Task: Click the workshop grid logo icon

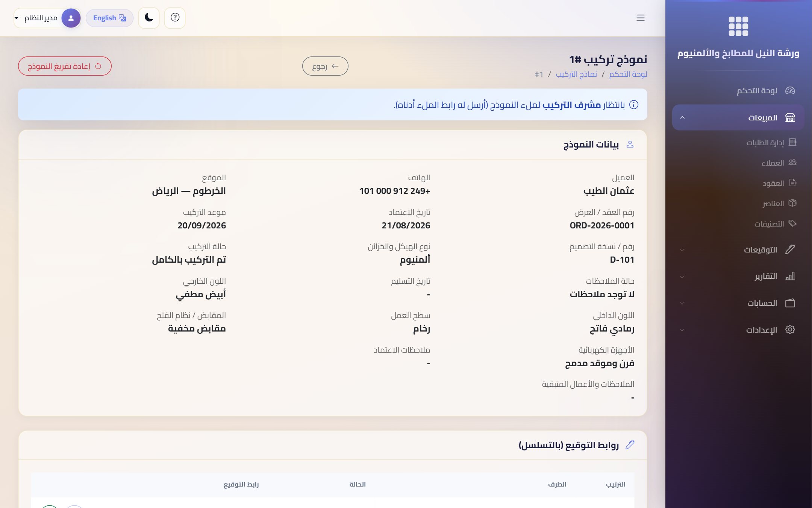Action: (x=738, y=26)
